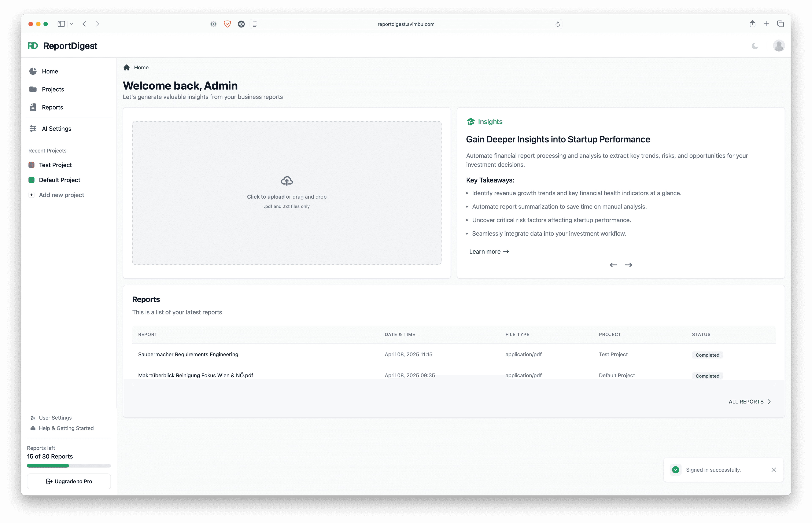
Task: Select the Projects folder icon
Action: 33,89
